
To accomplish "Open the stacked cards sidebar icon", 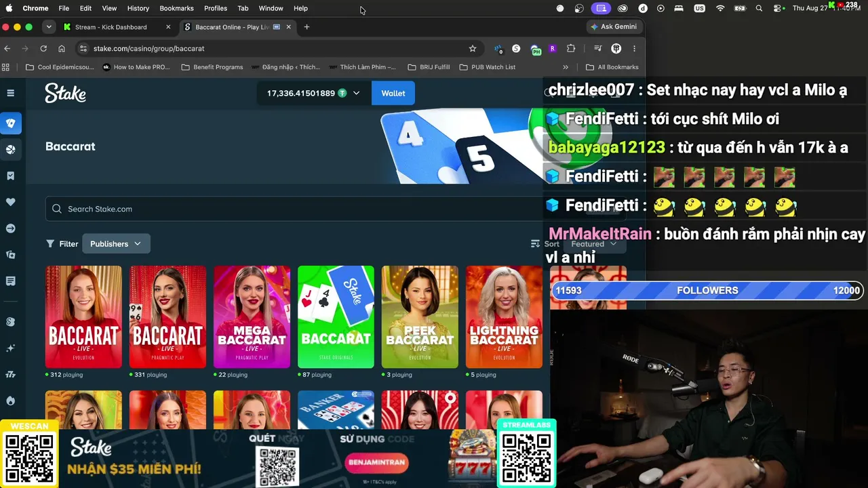I will [x=10, y=255].
